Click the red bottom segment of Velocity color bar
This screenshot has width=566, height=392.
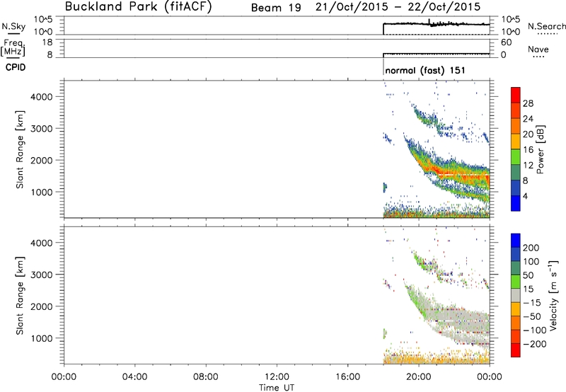coord(516,350)
